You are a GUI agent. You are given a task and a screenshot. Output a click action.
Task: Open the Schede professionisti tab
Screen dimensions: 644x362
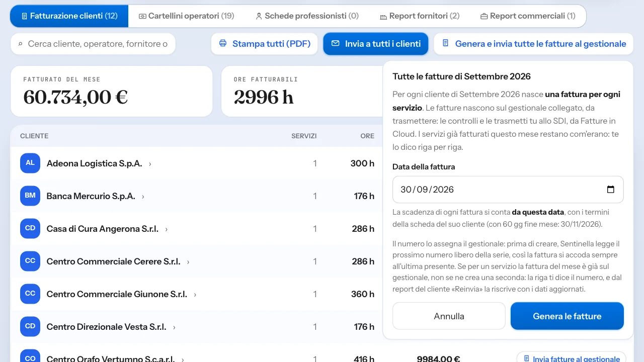[x=307, y=16]
